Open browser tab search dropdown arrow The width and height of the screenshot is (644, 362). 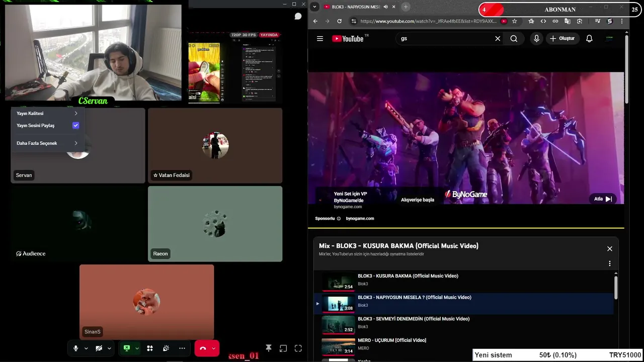pos(314,7)
